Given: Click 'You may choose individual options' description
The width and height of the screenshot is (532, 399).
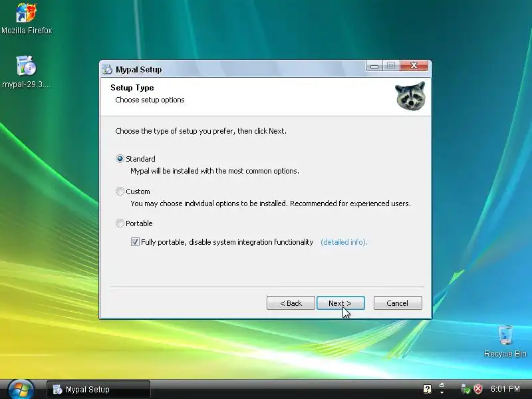Looking at the screenshot, I should (271, 203).
